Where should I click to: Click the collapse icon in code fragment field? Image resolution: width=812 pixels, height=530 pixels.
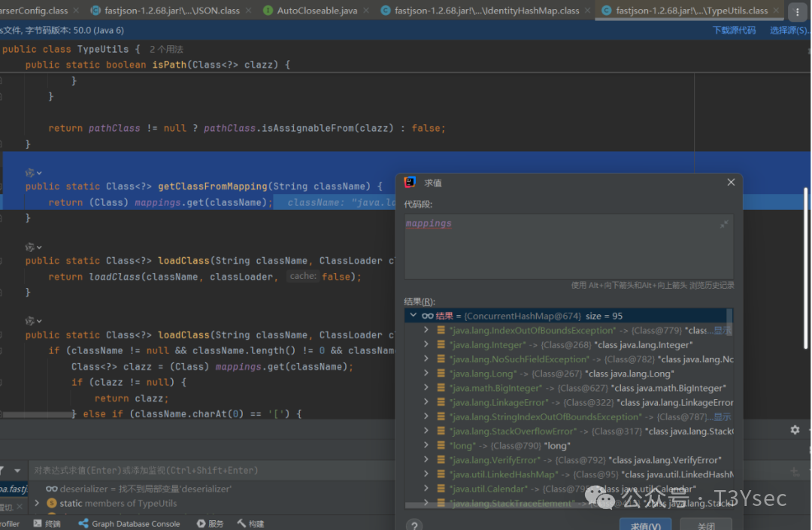[x=724, y=224]
